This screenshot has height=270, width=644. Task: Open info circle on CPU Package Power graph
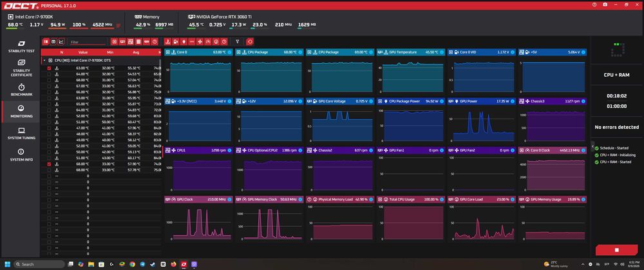click(x=442, y=101)
